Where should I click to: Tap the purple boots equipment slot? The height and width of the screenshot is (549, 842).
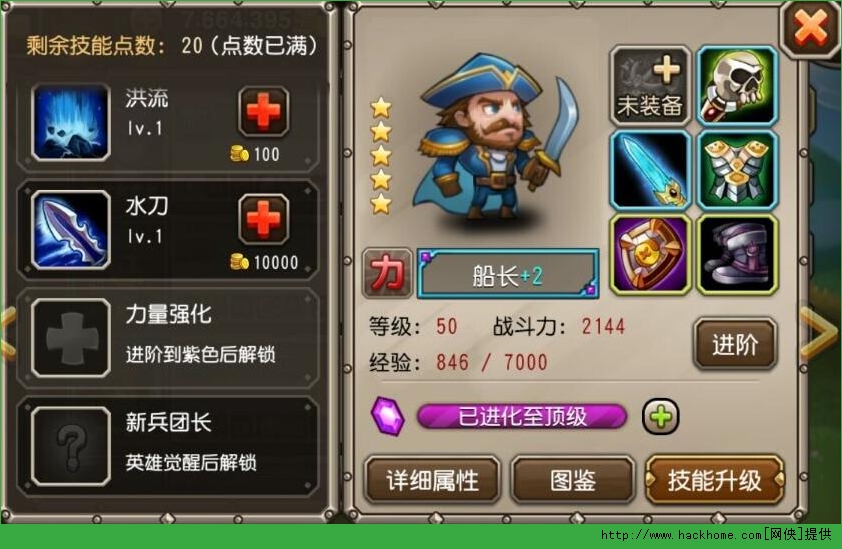pos(737,255)
